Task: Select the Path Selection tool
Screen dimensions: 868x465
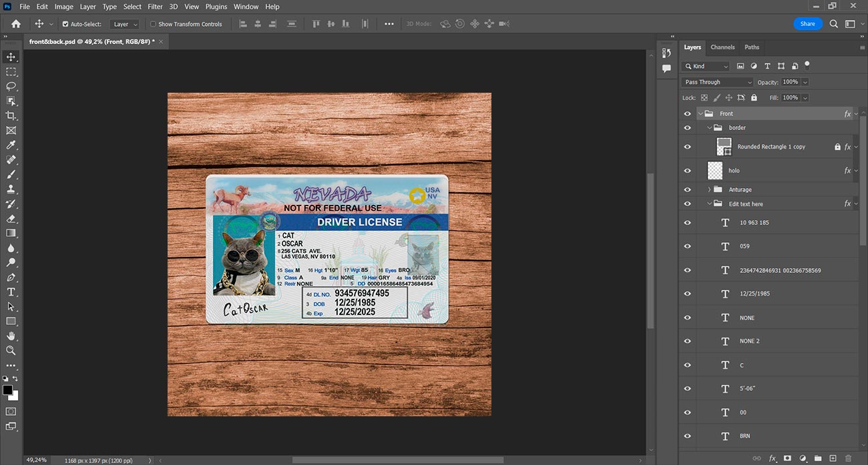Action: point(11,307)
